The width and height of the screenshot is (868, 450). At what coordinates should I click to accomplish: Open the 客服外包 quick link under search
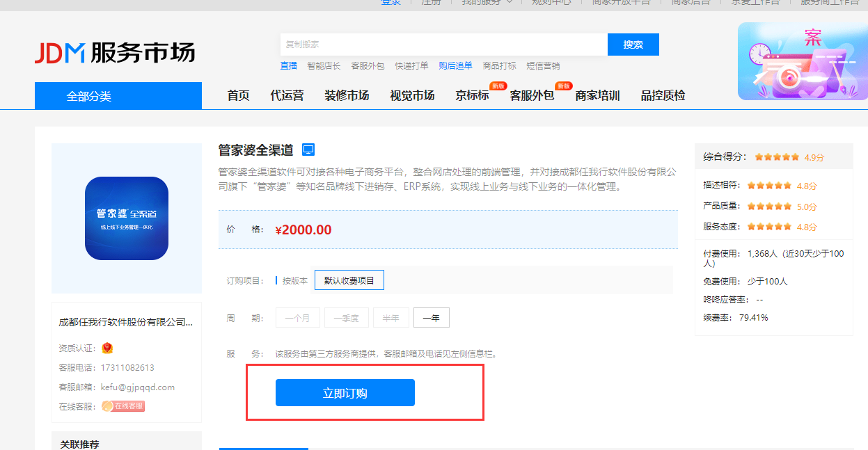pyautogui.click(x=368, y=66)
